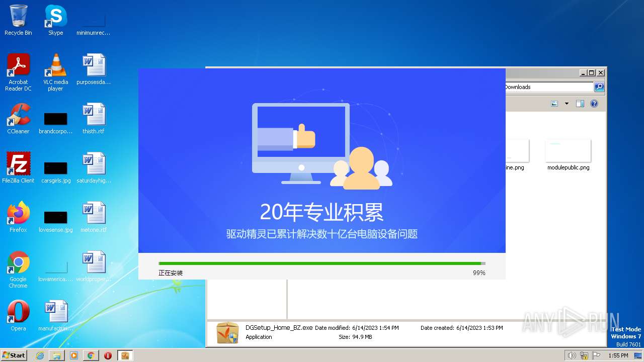Viewport: 644px width, 362px height.
Task: Select lovesense.jpg desktop file
Action: click(x=55, y=221)
